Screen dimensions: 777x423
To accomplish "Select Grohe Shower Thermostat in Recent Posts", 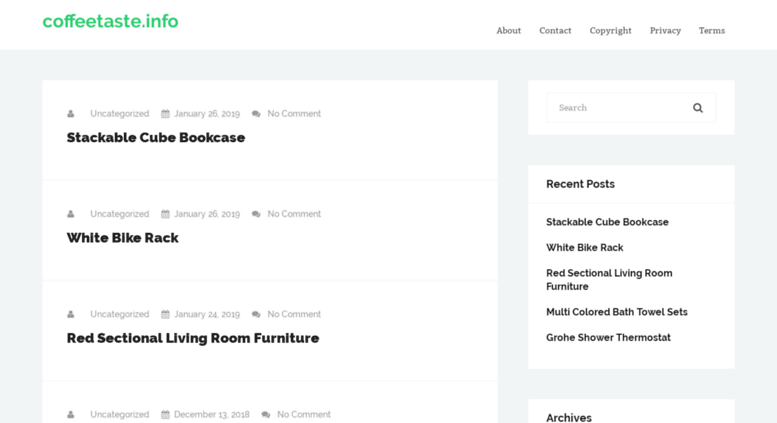I will point(608,338).
